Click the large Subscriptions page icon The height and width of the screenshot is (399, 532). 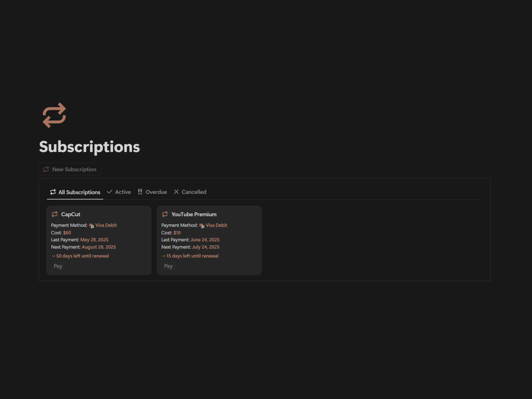pos(54,115)
